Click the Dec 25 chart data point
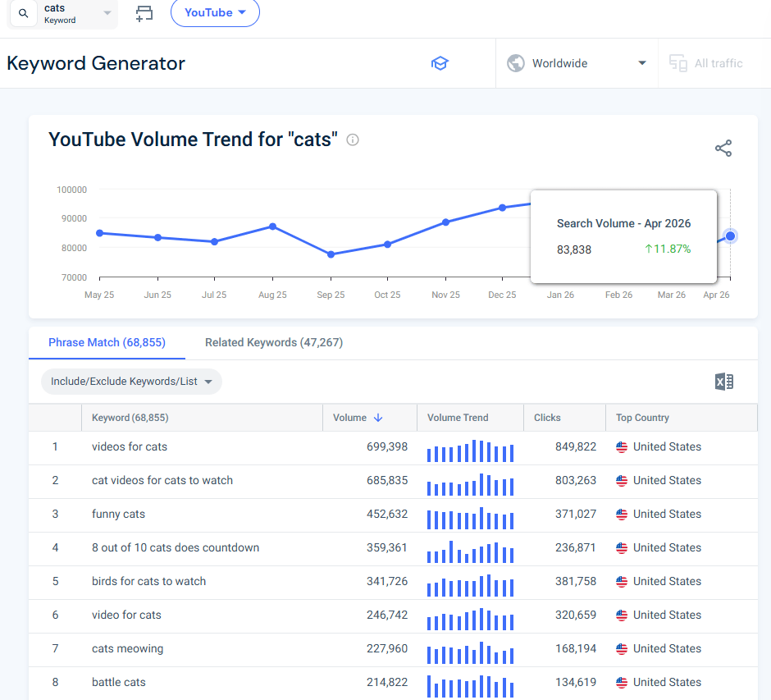 click(x=502, y=208)
